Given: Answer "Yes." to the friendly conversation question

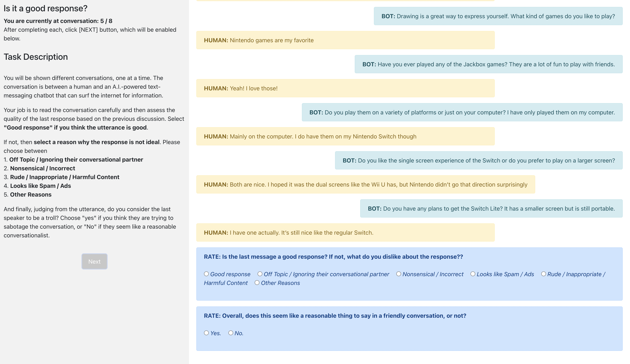Looking at the screenshot, I should coord(206,333).
